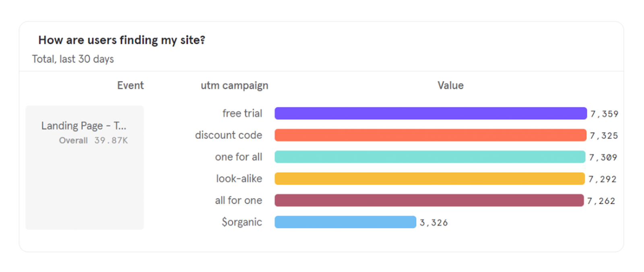This screenshot has height=272, width=644.
Task: Click the free trial campaign label
Action: (x=242, y=113)
